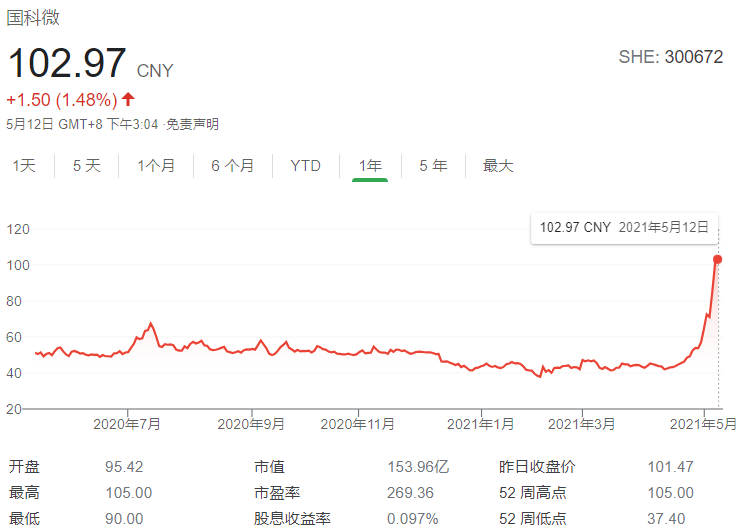
Task: Select the 1天 time range tab
Action: pos(24,166)
